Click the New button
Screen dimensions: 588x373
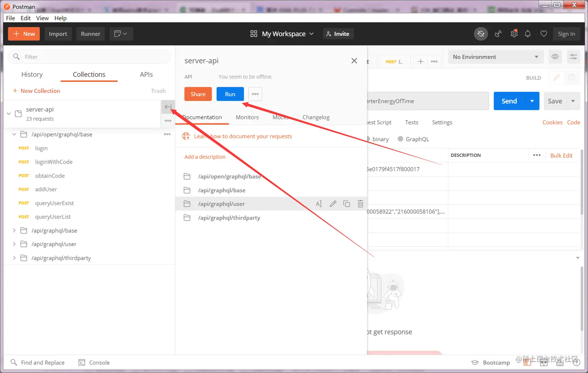tap(24, 34)
